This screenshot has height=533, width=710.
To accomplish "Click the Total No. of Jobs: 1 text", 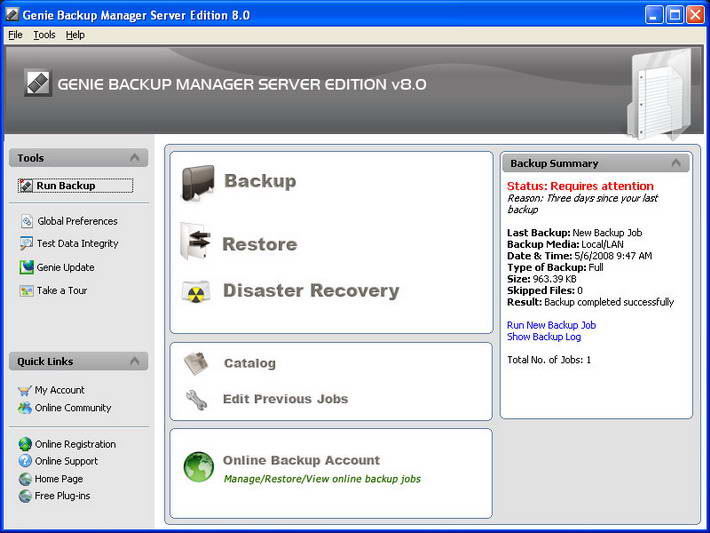I will click(x=549, y=360).
